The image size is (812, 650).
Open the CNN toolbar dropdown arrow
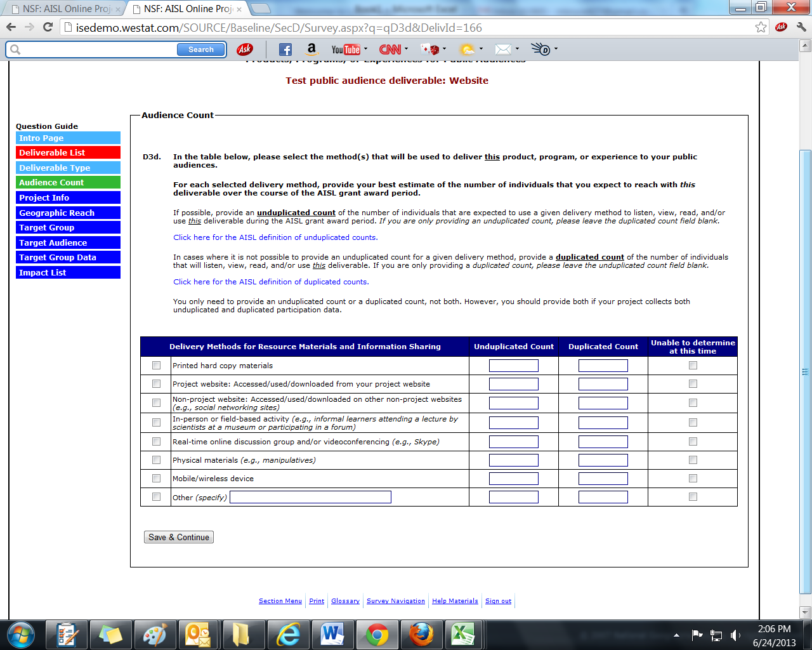click(406, 49)
